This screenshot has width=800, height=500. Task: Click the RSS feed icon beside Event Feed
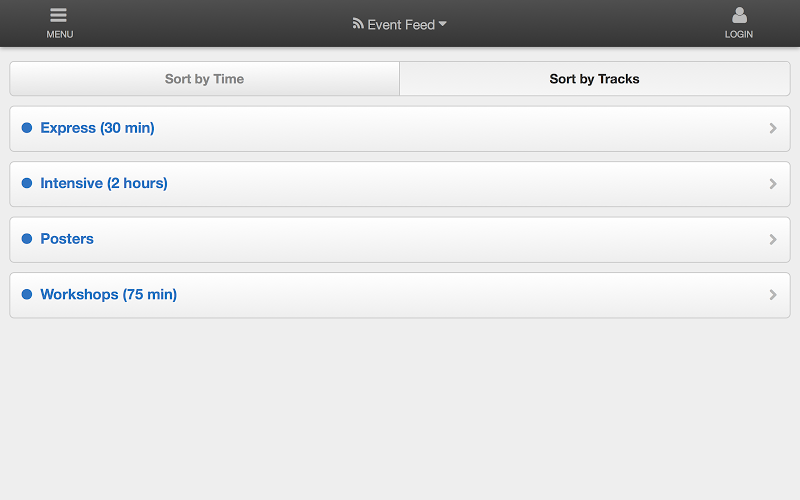pyautogui.click(x=358, y=23)
